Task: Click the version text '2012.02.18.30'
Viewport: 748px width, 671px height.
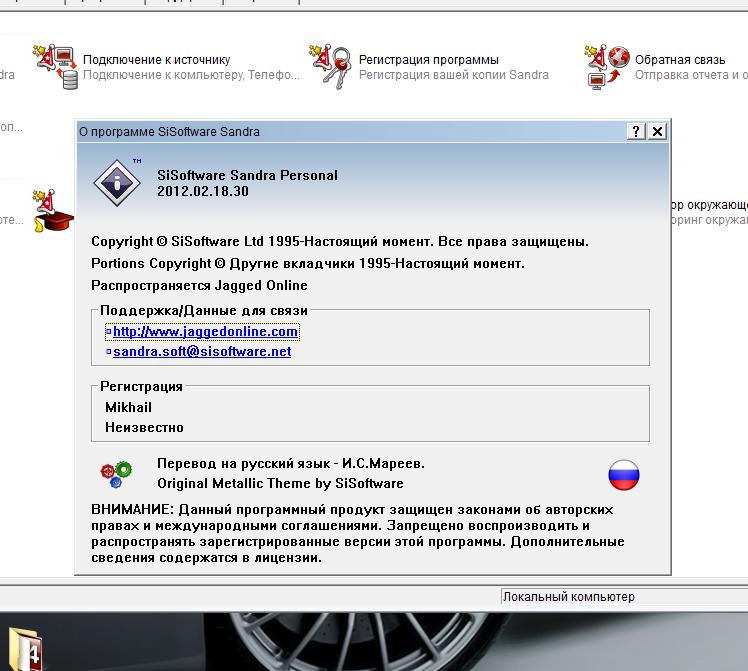Action: [203, 191]
